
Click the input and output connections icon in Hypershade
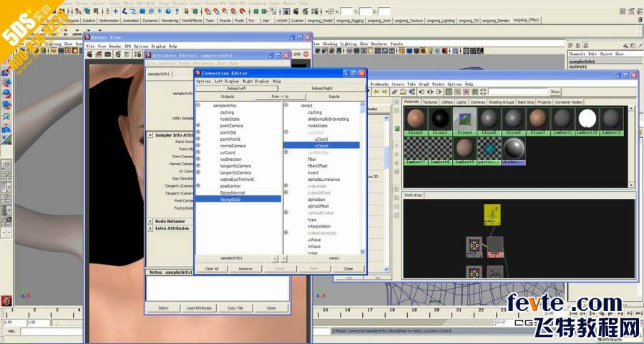(x=431, y=92)
